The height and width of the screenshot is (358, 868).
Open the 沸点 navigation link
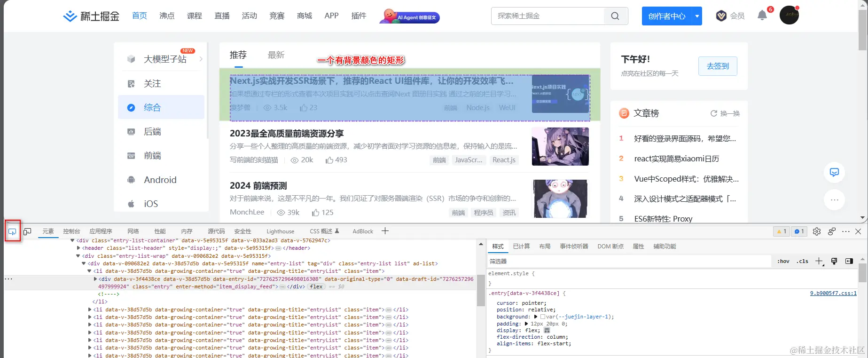tap(167, 16)
